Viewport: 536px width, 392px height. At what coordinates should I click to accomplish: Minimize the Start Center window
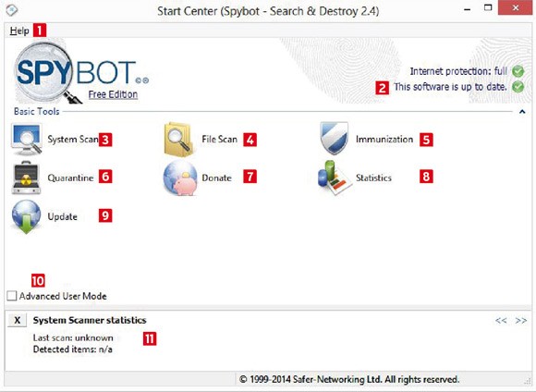point(468,9)
